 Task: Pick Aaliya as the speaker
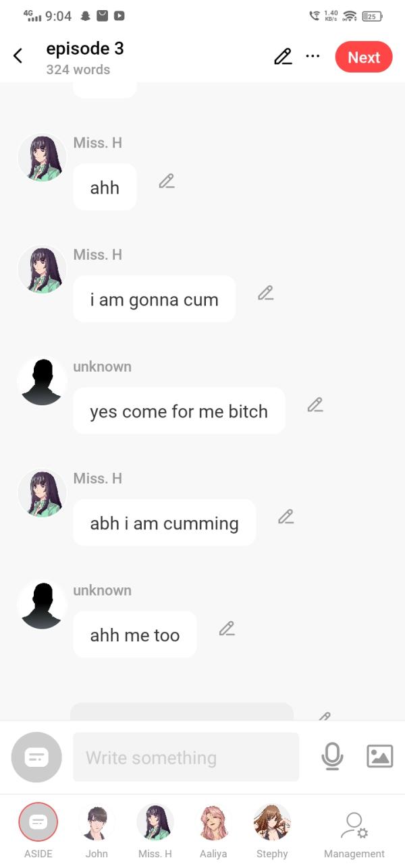(213, 830)
